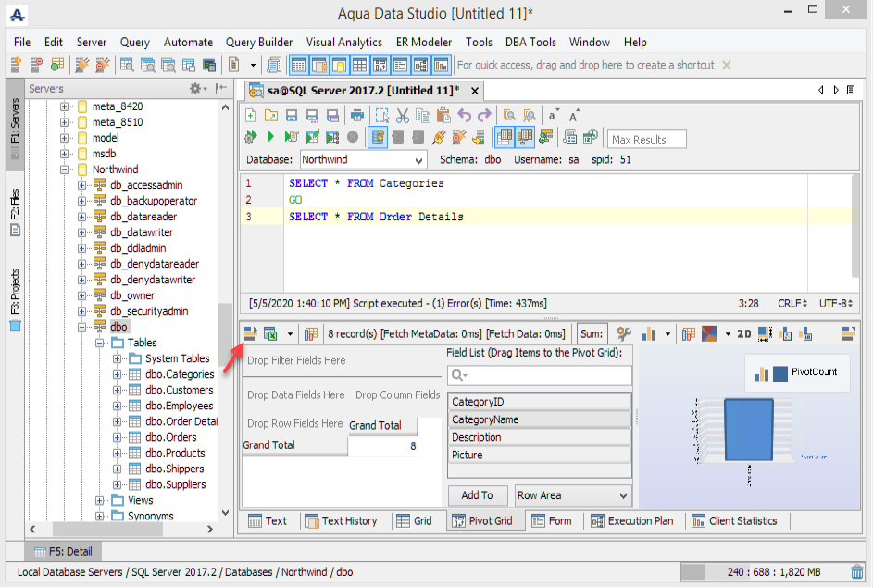Click the Cut scissors icon
873x588 pixels.
402,115
